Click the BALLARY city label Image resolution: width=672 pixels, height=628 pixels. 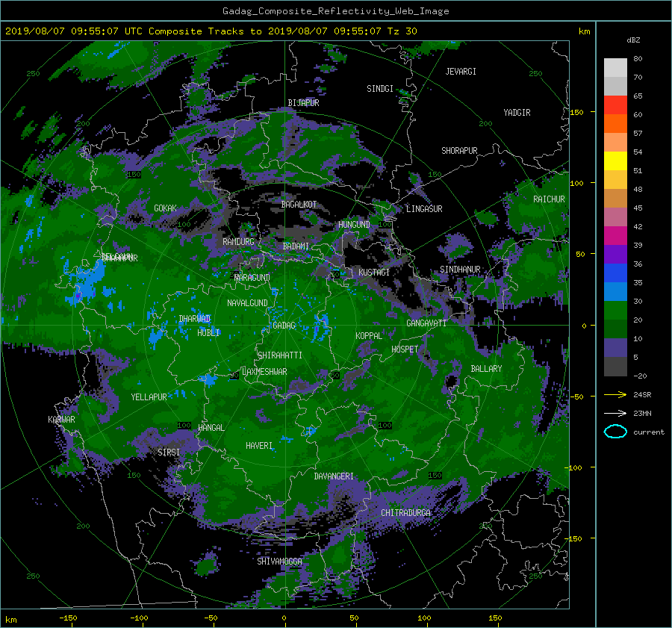[486, 369]
